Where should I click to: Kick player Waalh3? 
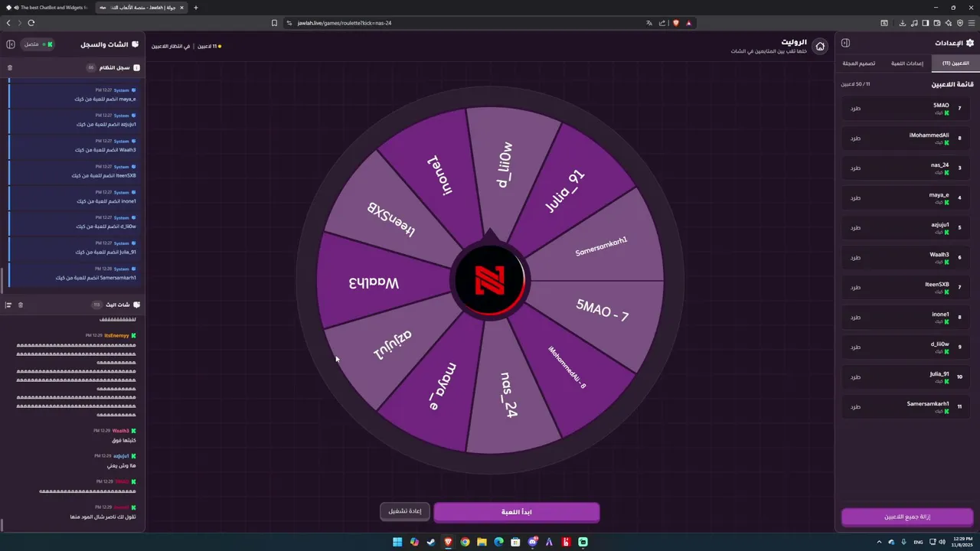pos(855,257)
